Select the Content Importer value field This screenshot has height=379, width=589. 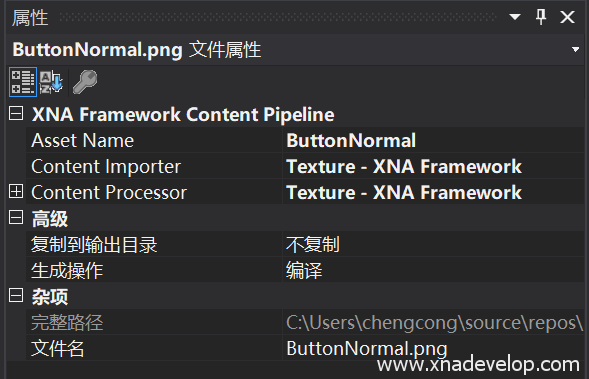(433, 166)
